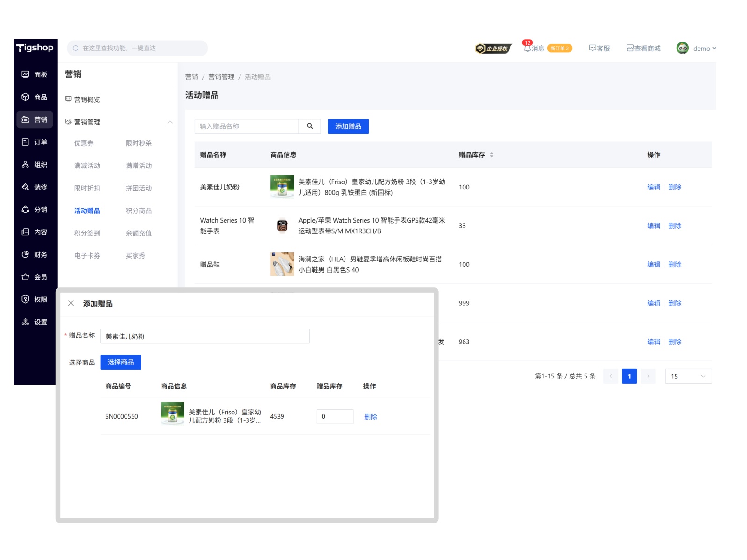The height and width of the screenshot is (560, 747).
Task: Click the gift stock quantity field
Action: pyautogui.click(x=334, y=417)
